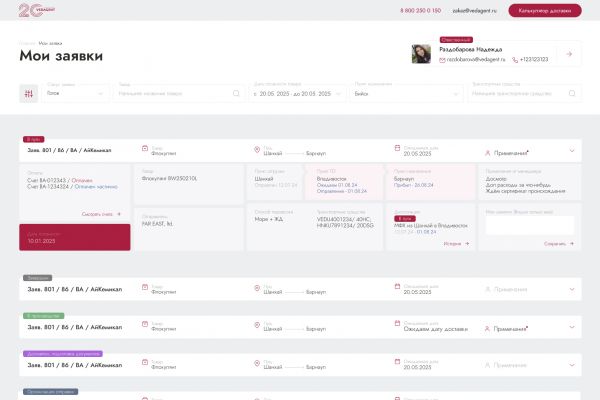600x400 pixels.
Task: Open the date range picker 20.05.2025
Action: (297, 93)
